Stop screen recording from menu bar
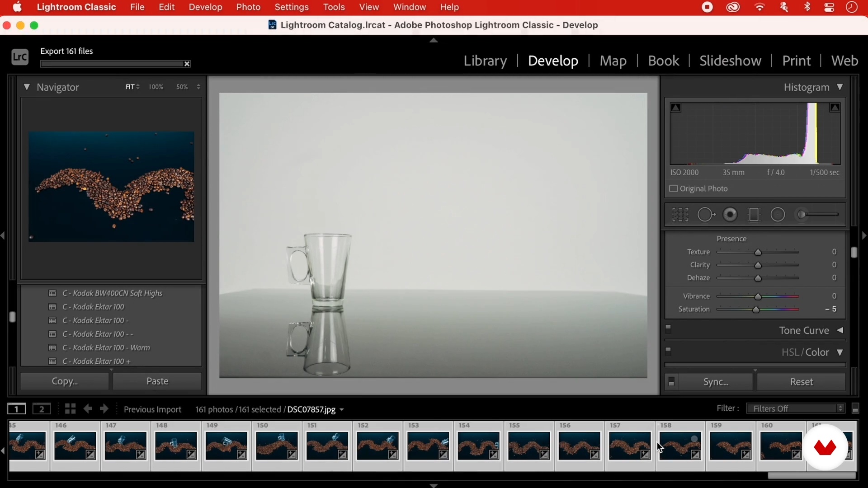 (708, 7)
